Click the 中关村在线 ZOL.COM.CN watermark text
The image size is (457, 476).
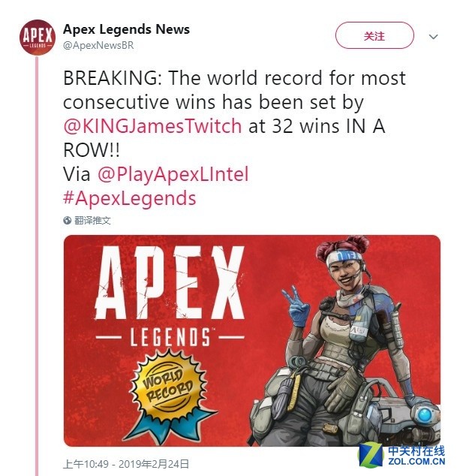(x=416, y=456)
